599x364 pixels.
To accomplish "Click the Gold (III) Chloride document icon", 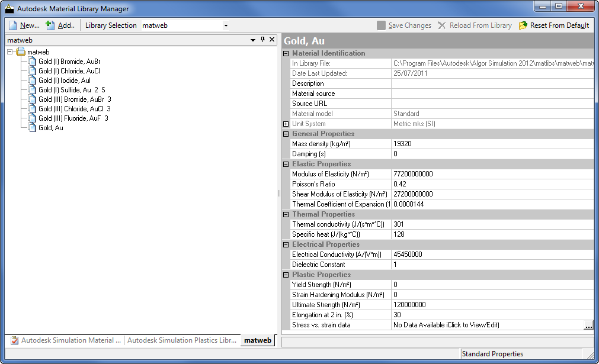I will 33,109.
